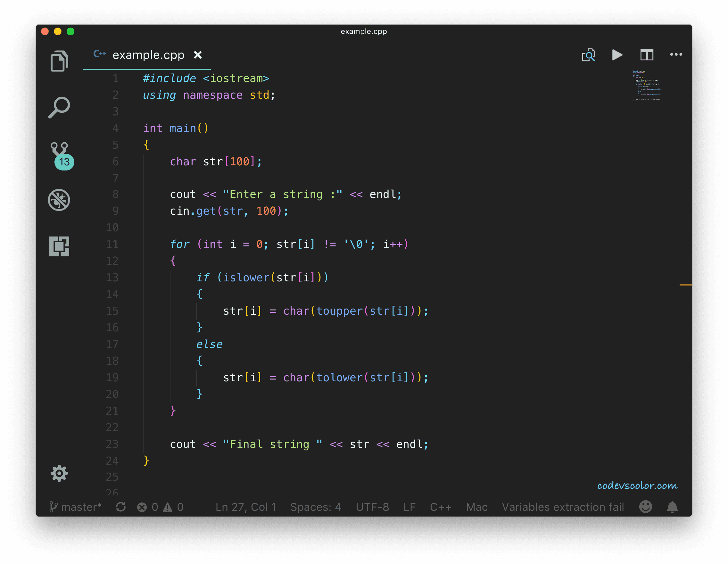Click the Search/Explorer icon in sidebar
Viewport: 728px width, 564px height.
(x=59, y=107)
